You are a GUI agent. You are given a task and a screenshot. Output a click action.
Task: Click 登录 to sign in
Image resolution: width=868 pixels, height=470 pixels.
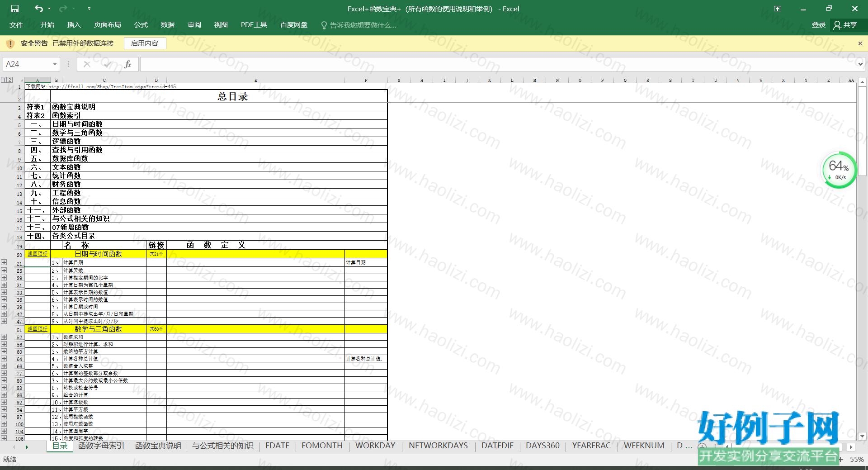click(819, 25)
